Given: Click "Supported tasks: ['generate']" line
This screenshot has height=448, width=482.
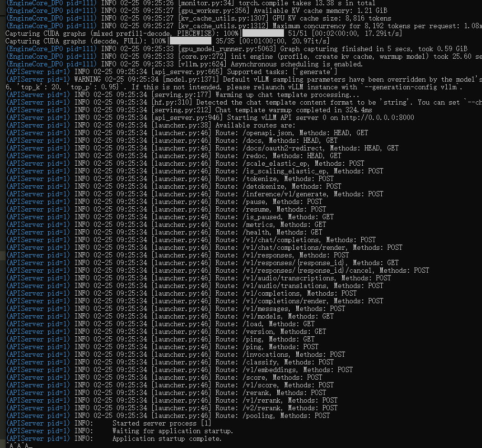Looking at the screenshot, I should pos(282,72).
